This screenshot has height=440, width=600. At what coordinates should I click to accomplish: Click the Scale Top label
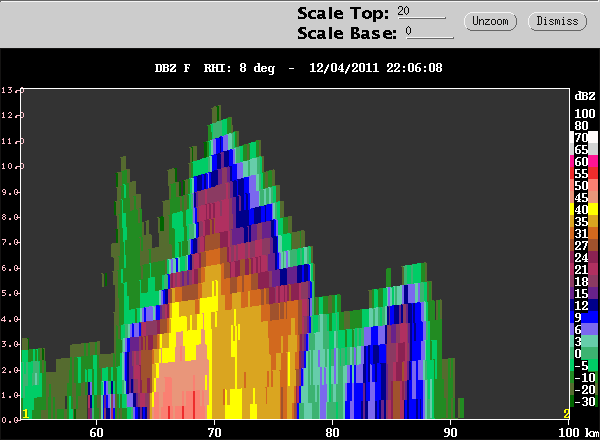point(343,13)
